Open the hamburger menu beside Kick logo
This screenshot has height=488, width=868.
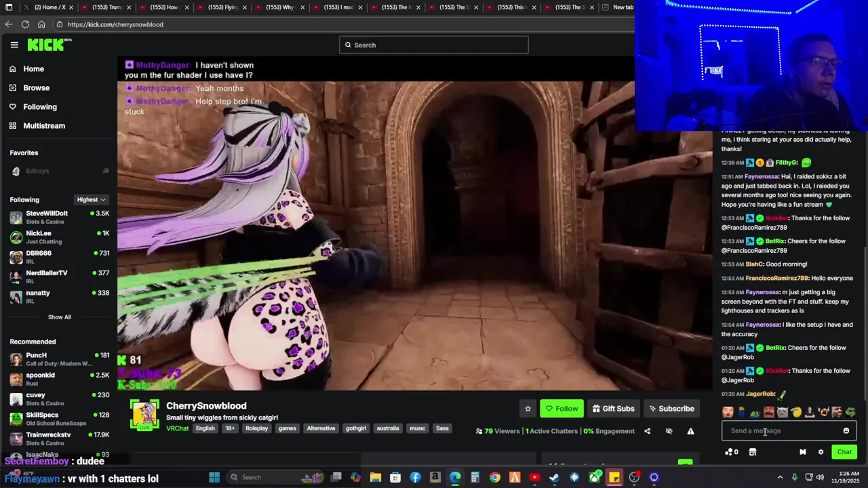tap(14, 45)
